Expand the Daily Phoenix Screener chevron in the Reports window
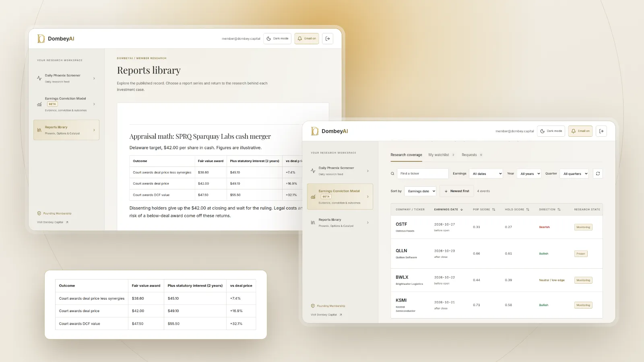The image size is (644, 362). [x=94, y=78]
